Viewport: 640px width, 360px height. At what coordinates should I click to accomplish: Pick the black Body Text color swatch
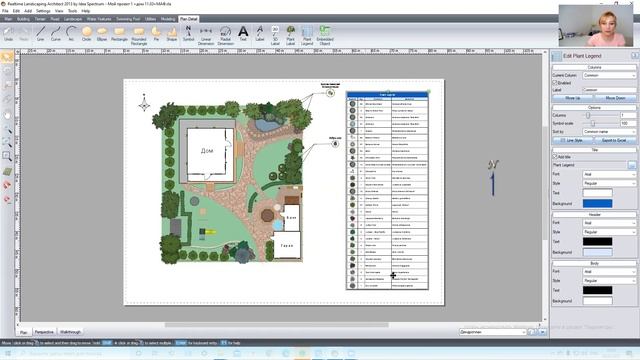(x=597, y=290)
